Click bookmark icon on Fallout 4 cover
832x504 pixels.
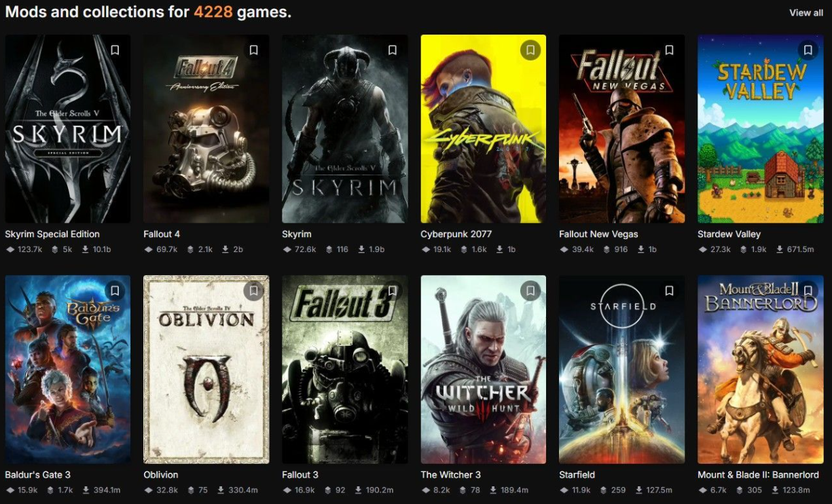(x=253, y=50)
